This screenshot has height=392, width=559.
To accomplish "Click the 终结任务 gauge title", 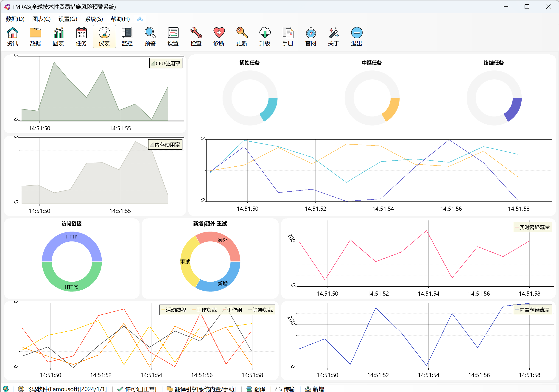I will (x=494, y=63).
